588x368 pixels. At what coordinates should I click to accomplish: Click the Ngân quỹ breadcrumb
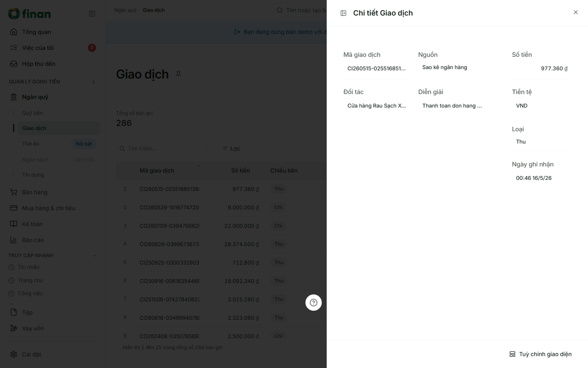coord(125,10)
